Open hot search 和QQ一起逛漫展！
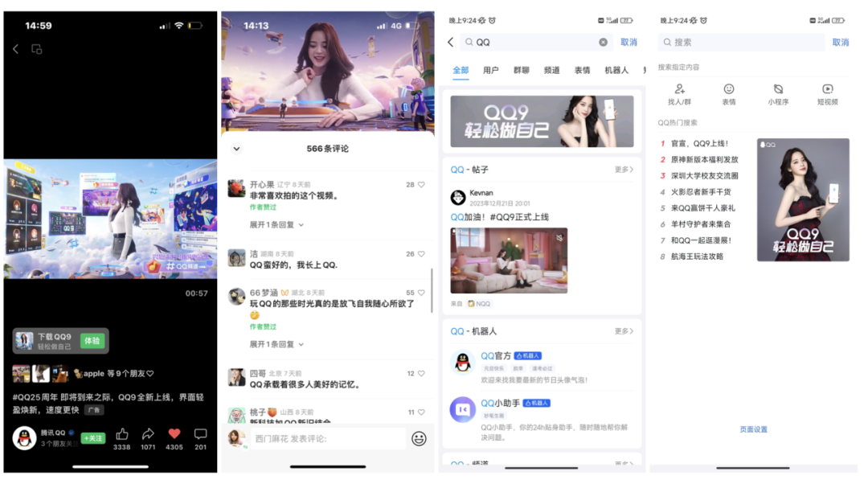Image resolution: width=868 pixels, height=484 pixels. [x=702, y=240]
